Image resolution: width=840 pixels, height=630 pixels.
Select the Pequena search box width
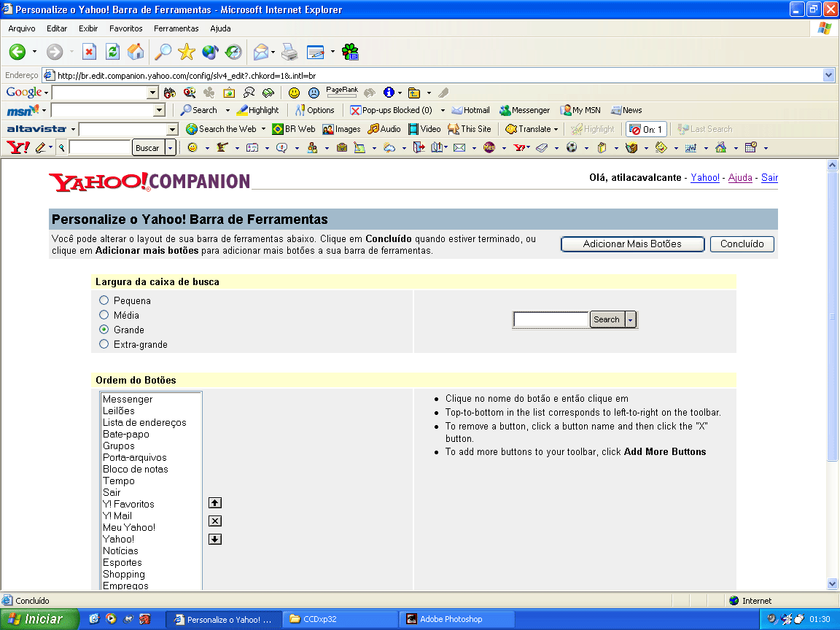[x=104, y=300]
